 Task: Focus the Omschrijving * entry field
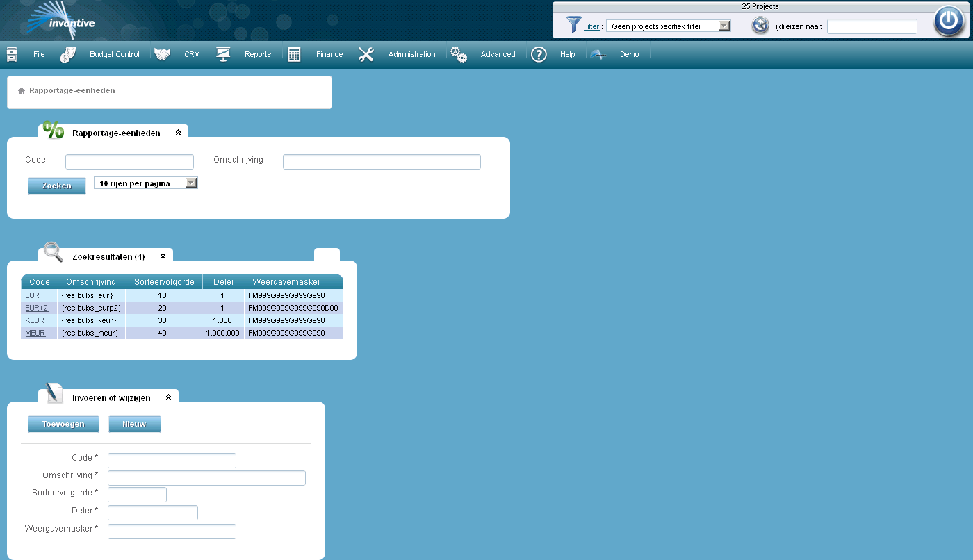[x=206, y=478]
